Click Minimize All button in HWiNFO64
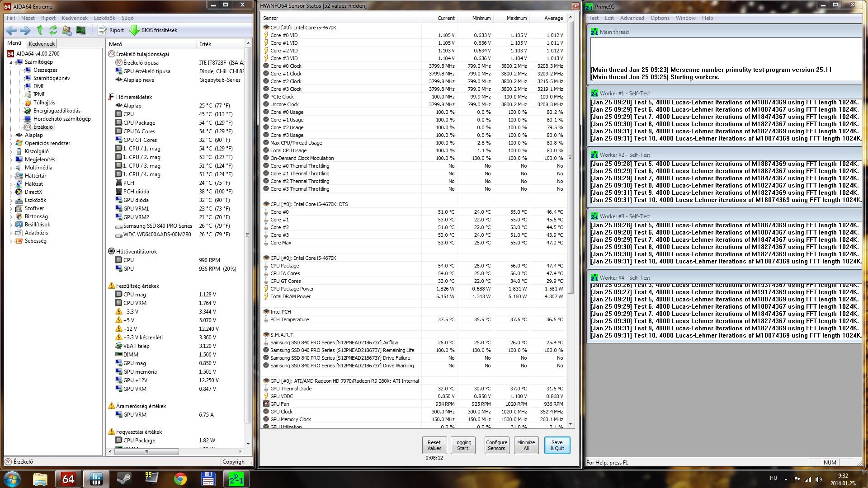The width and height of the screenshot is (868, 488). point(526,446)
